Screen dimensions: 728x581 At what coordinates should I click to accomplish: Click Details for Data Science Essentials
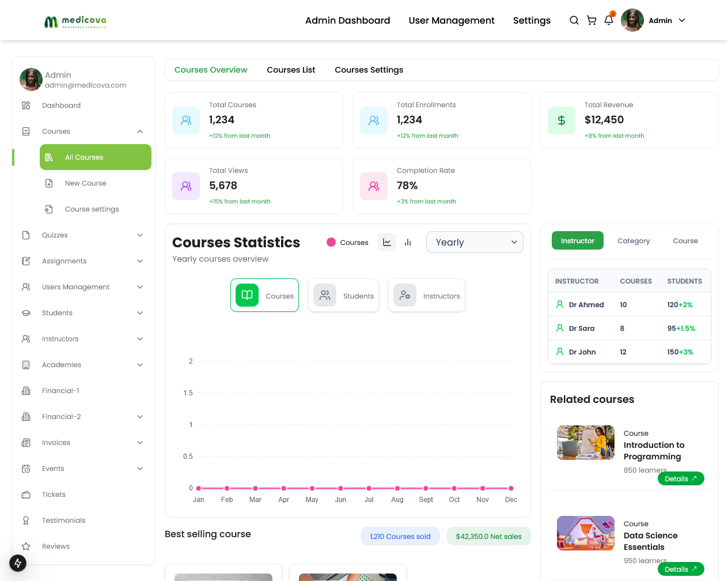coord(681,569)
